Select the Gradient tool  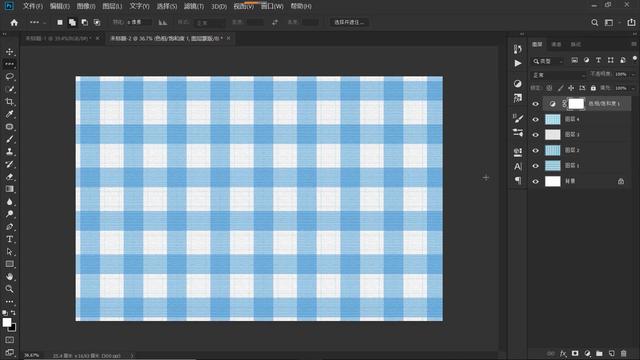coord(9,189)
